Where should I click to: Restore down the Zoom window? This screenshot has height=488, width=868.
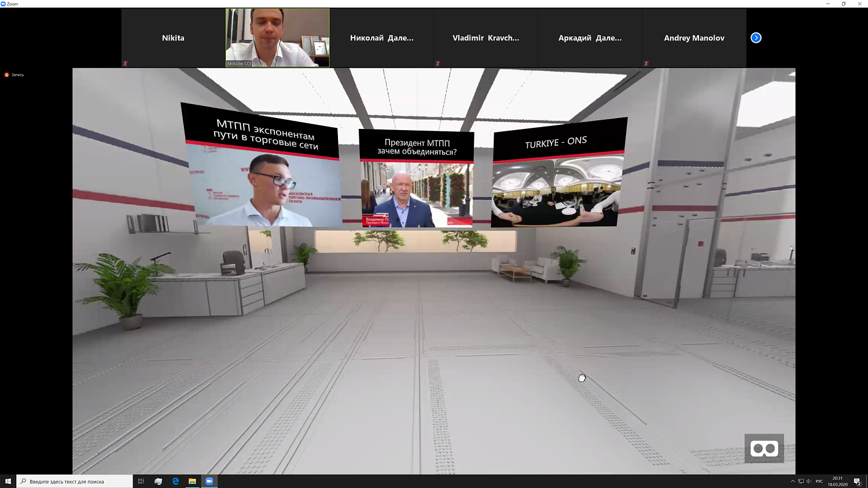point(844,3)
